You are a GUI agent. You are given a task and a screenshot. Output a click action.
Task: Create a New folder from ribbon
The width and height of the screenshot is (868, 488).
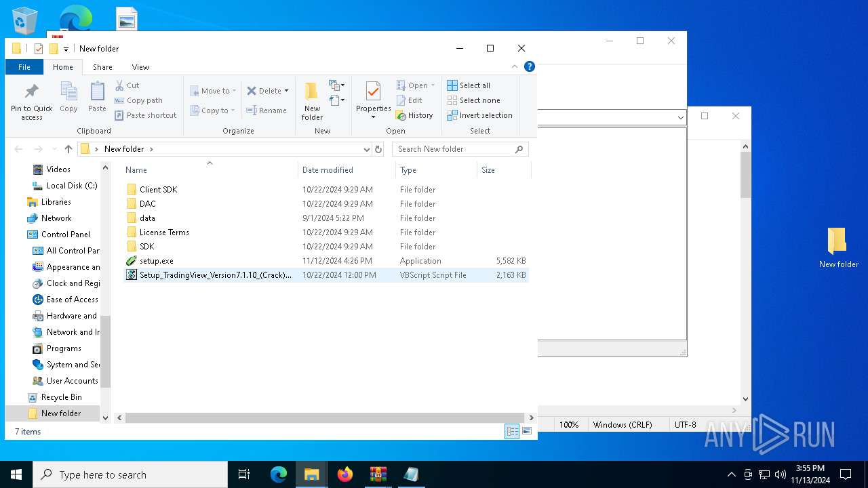(312, 102)
